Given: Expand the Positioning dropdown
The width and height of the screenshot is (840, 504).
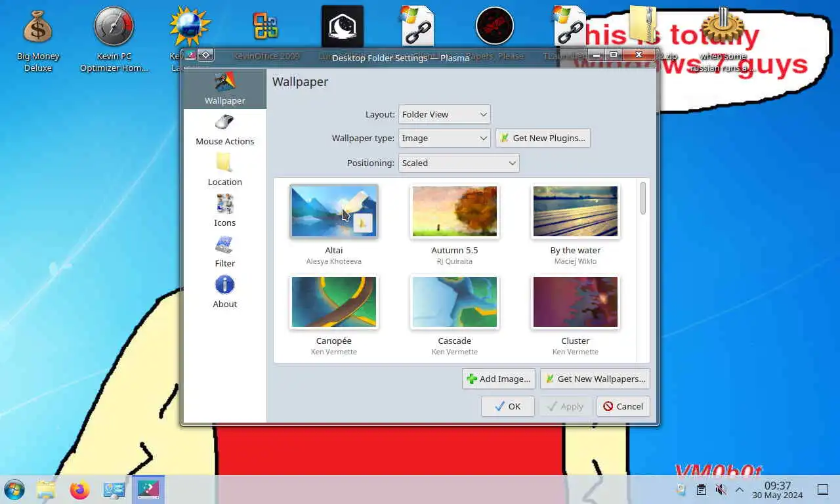Looking at the screenshot, I should point(459,163).
